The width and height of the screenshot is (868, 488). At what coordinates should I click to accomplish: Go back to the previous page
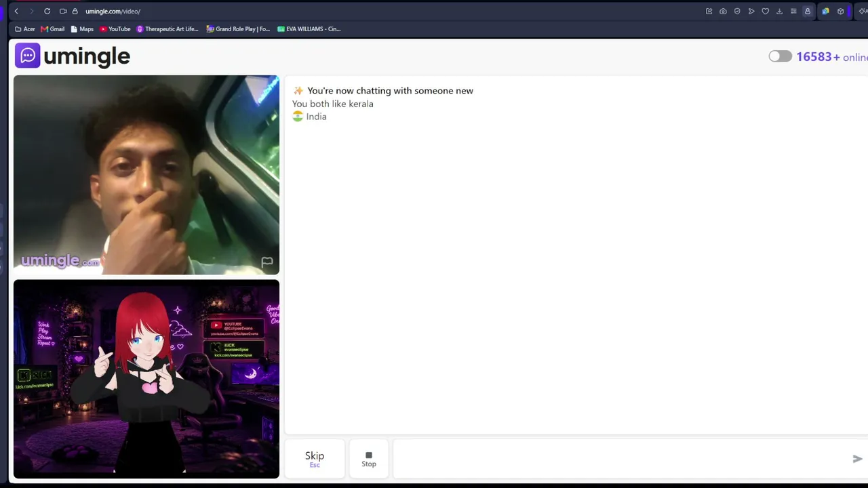[x=16, y=11]
